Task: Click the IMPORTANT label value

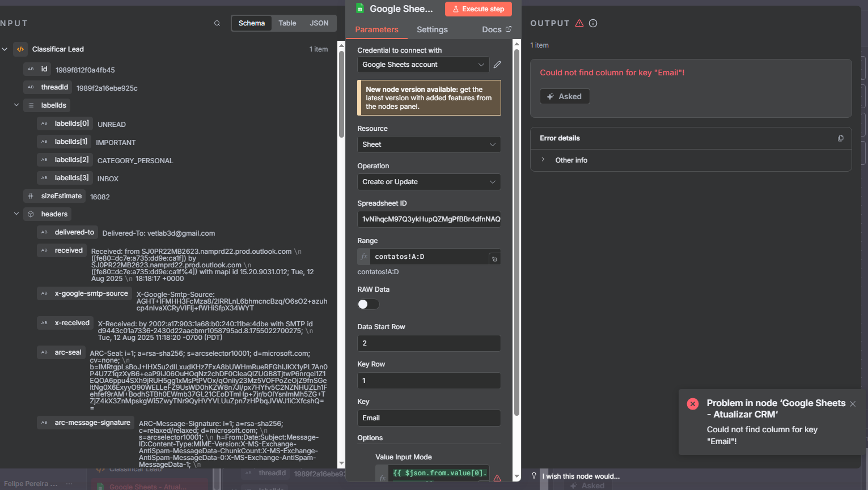Action: tap(116, 142)
